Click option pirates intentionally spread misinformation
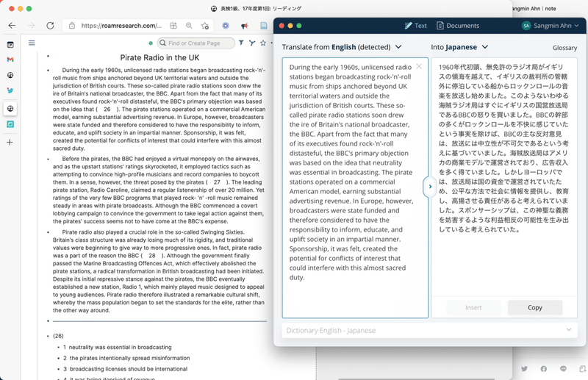Image resolution: width=588 pixels, height=380 pixels. 130,358
